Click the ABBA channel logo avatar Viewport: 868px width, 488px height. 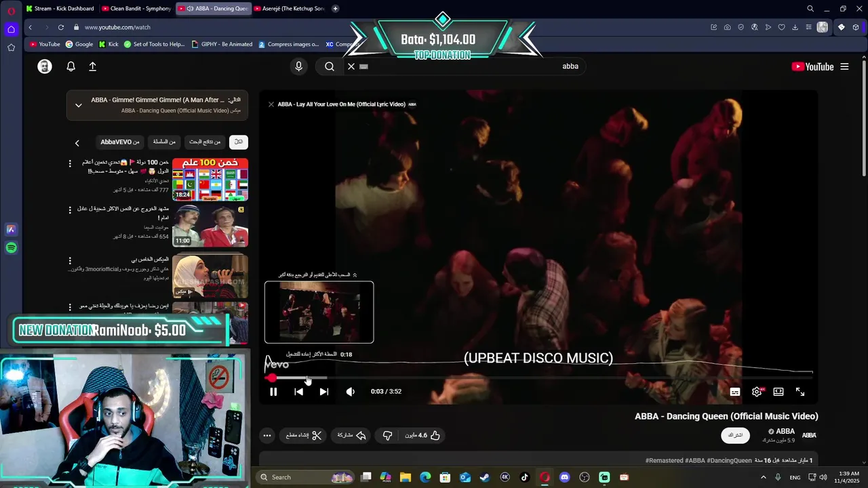click(809, 435)
